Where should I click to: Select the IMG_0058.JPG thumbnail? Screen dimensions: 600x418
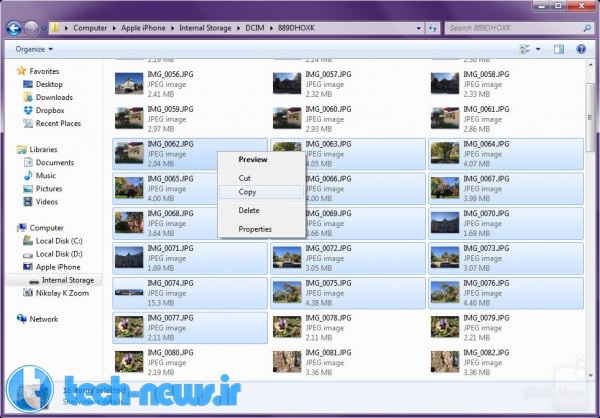tap(445, 84)
